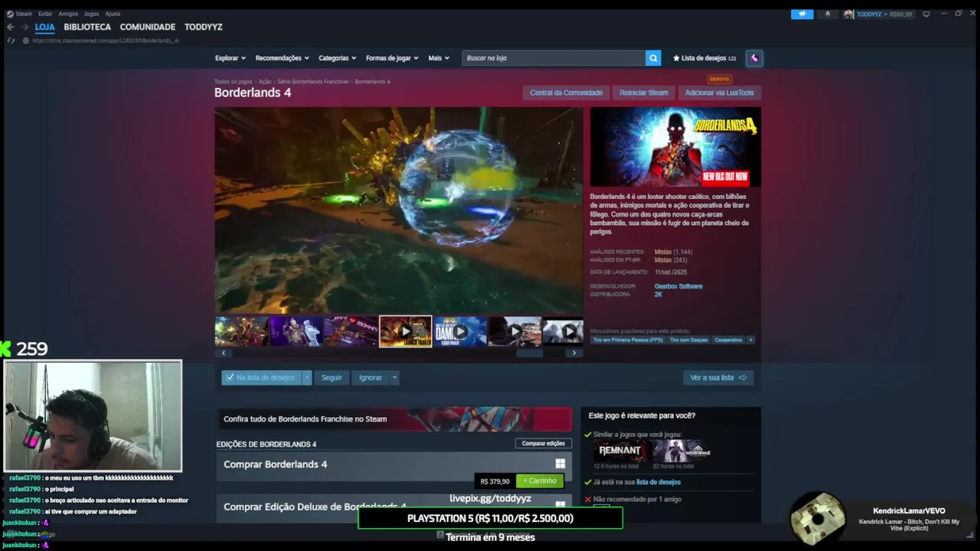Screen dimensions: 980x551
Task: Open the Steam menu in menu bar
Action: [x=24, y=14]
